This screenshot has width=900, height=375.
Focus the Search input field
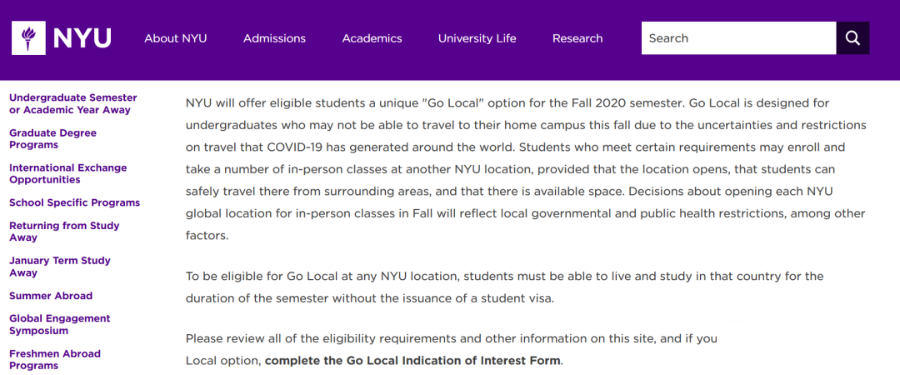tap(739, 38)
